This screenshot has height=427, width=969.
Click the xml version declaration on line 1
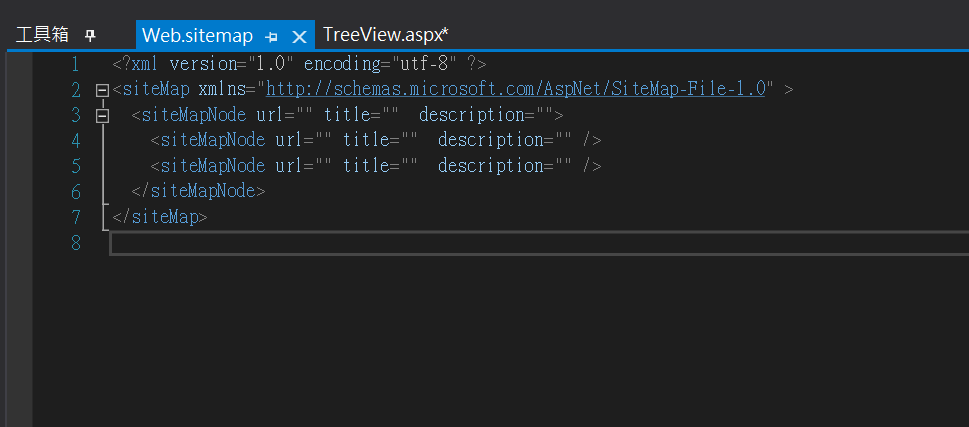299,64
